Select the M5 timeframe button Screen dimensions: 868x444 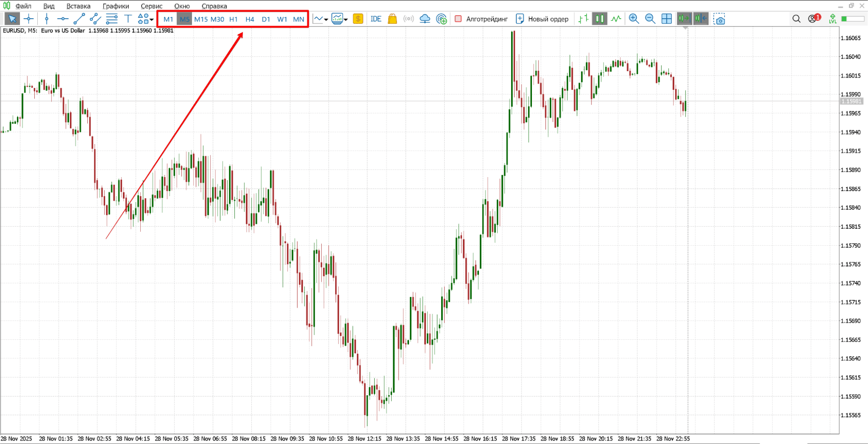point(185,19)
